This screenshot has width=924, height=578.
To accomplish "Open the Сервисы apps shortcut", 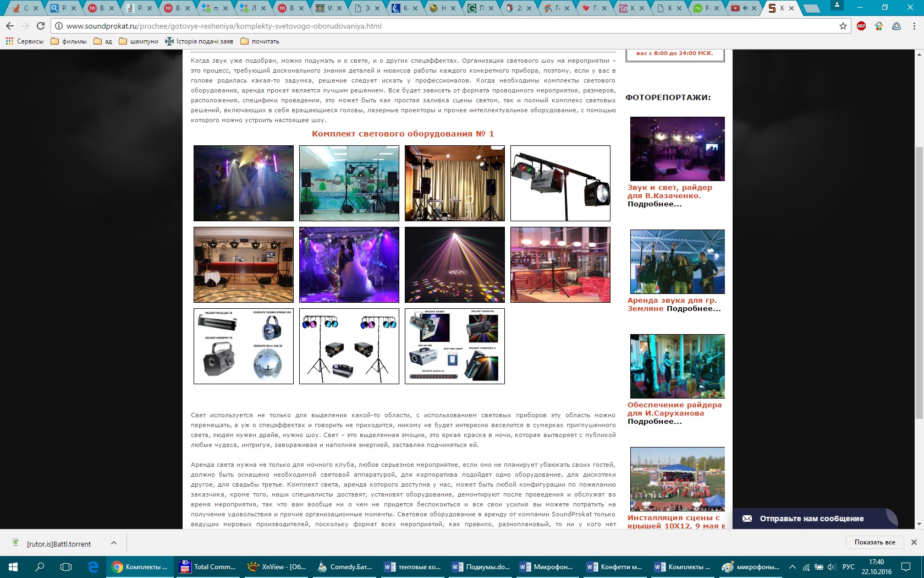I will (25, 41).
